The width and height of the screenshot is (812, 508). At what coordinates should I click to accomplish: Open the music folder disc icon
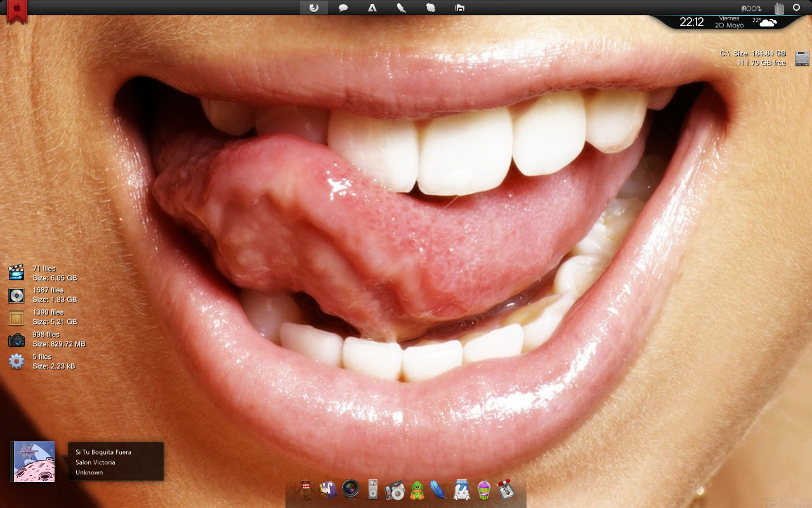click(16, 295)
